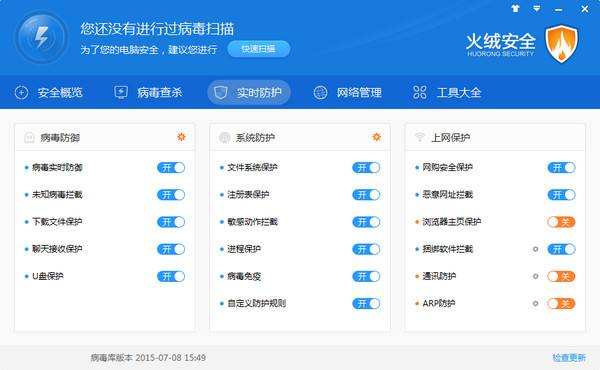Viewport: 600px width, 370px height.
Task: Open virus defense settings gear
Action: 181,137
